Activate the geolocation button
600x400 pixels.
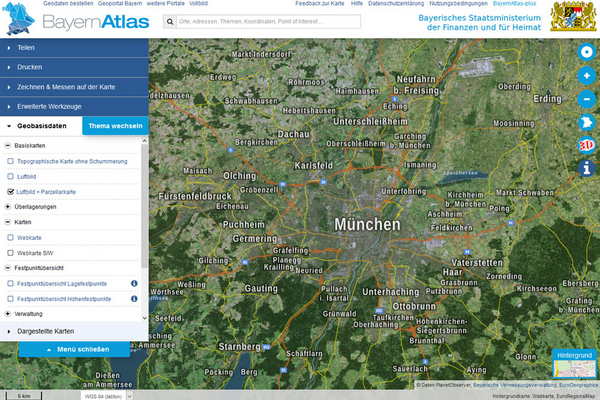pos(586,52)
